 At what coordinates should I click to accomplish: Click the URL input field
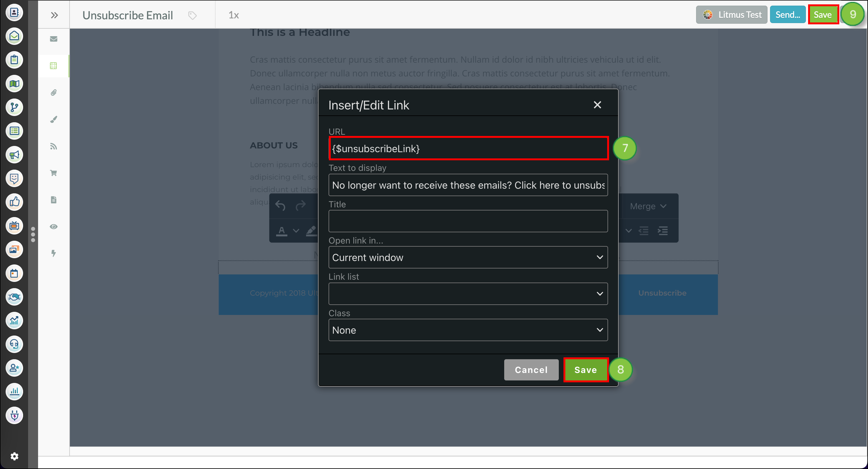[x=468, y=148]
